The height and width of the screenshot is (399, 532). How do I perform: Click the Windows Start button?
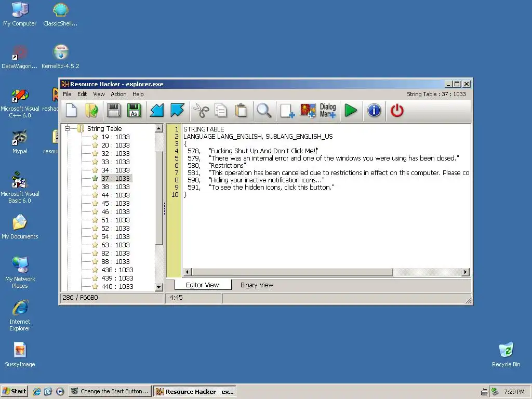click(14, 392)
